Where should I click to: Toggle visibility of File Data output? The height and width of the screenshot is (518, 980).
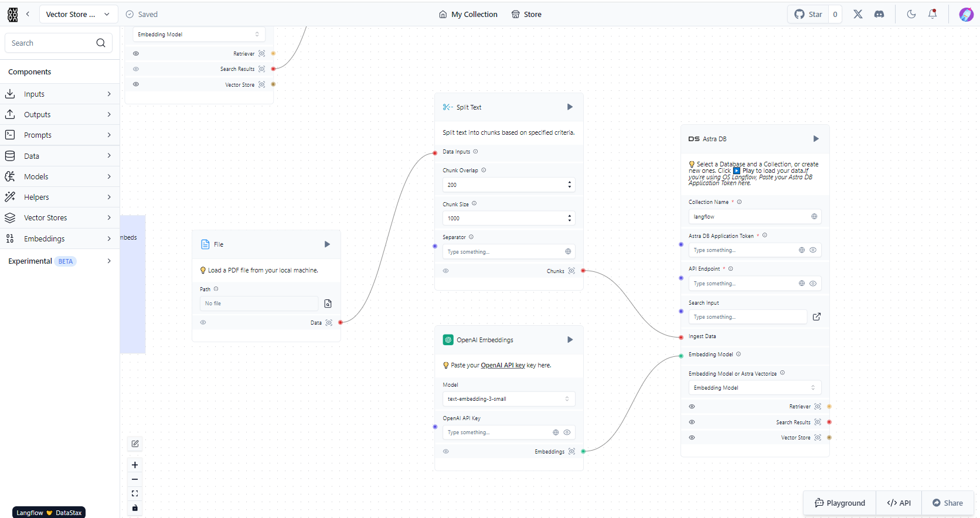coord(203,322)
